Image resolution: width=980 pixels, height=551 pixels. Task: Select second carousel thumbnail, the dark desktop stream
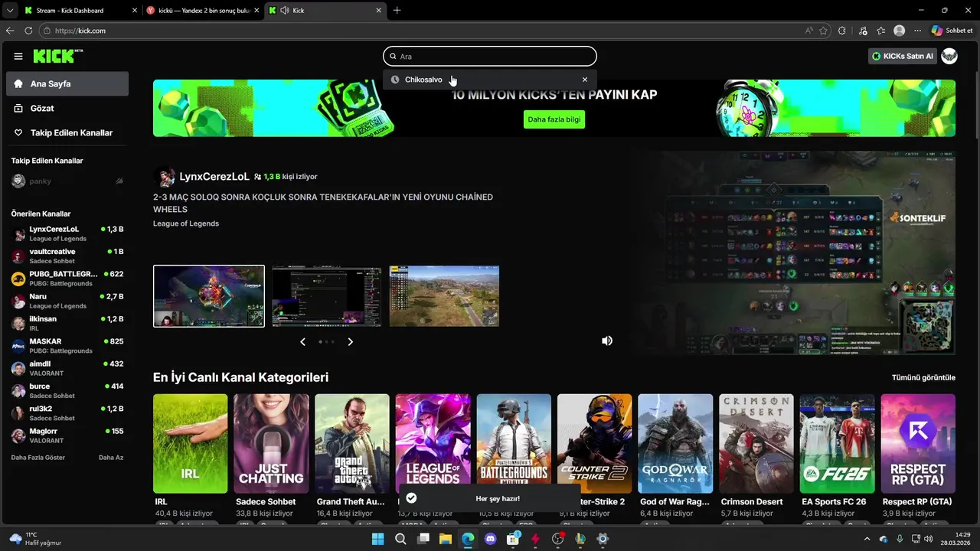327,296
